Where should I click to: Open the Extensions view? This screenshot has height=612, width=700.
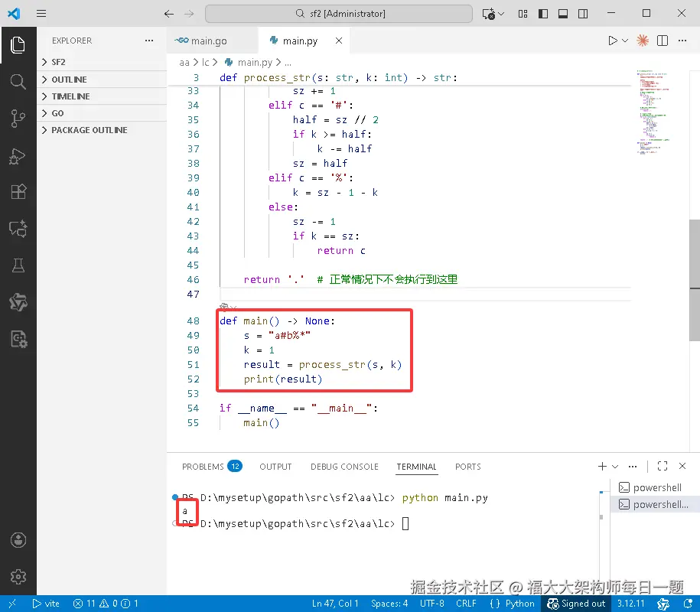(x=18, y=192)
